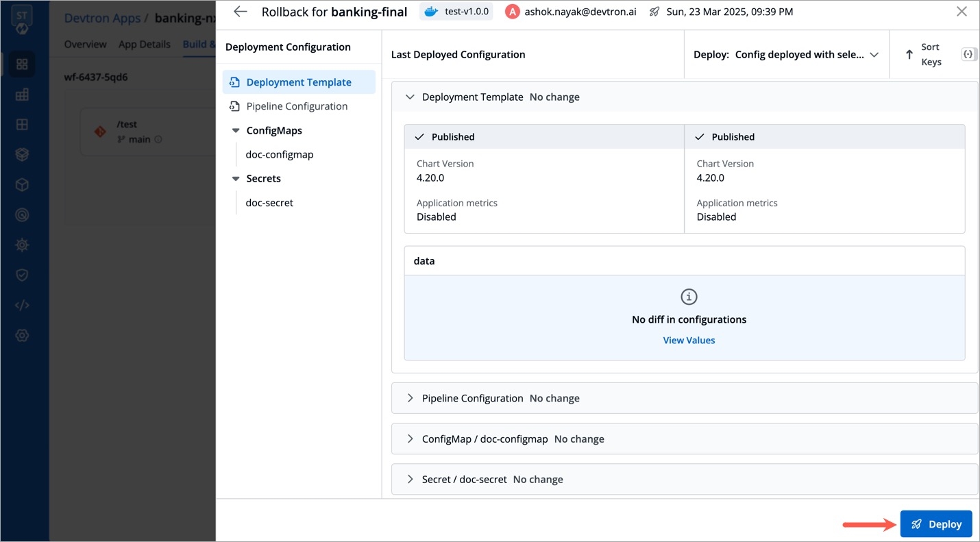This screenshot has height=542, width=980.
Task: Click the left Published status header
Action: click(544, 137)
